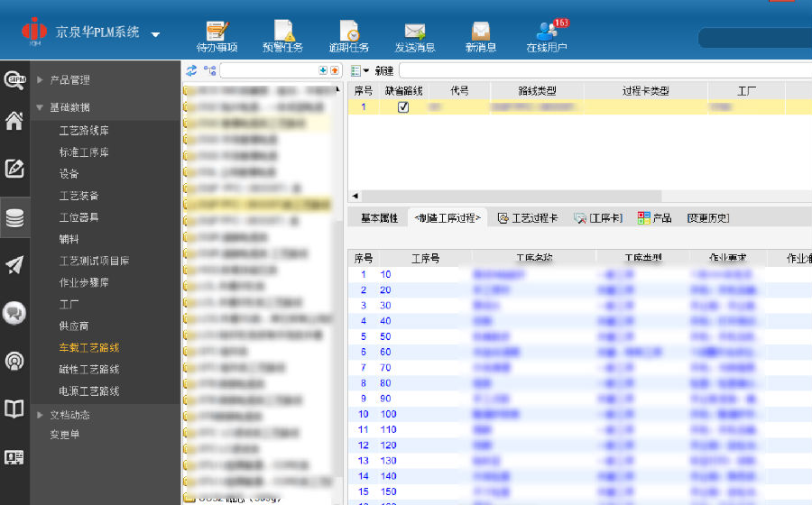Open 逾期任务 overdue tasks
The image size is (812, 505).
348,36
